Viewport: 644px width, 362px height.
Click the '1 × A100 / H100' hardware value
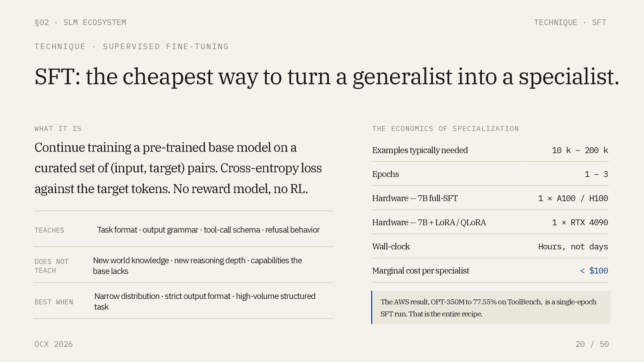click(x=573, y=198)
